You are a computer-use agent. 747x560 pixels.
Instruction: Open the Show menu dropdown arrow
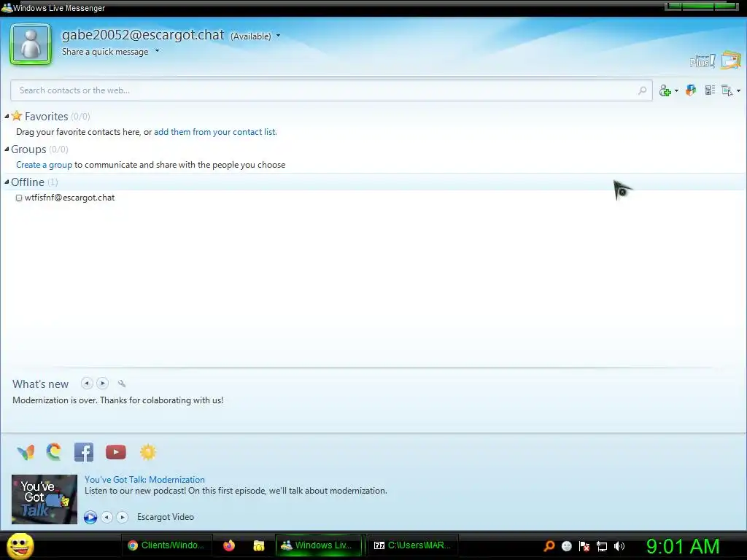(x=738, y=91)
